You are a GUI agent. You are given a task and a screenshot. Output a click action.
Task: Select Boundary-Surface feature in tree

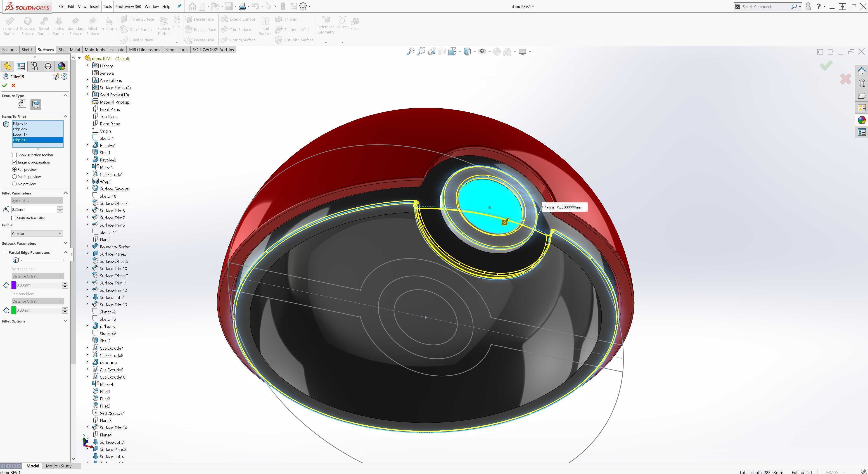[x=116, y=246]
